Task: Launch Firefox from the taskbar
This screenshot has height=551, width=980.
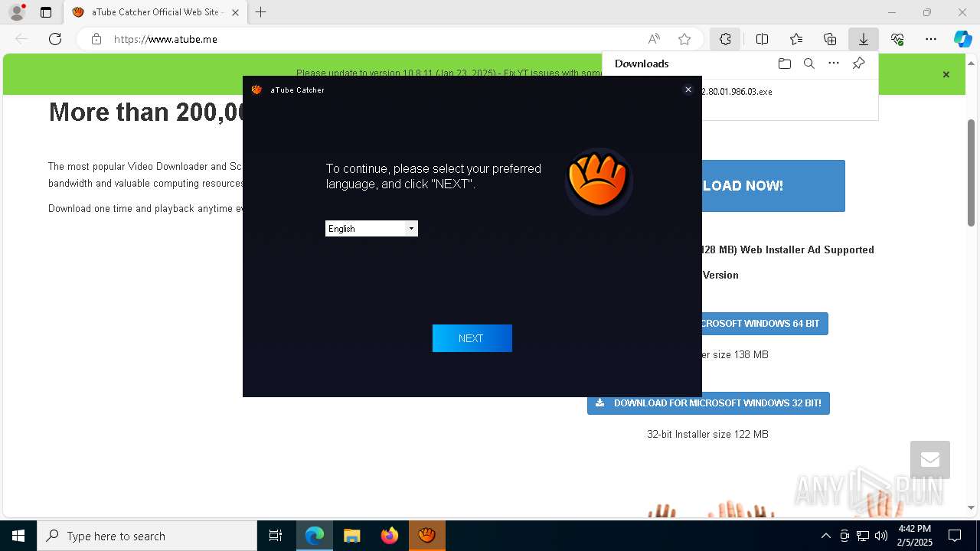Action: 390,536
